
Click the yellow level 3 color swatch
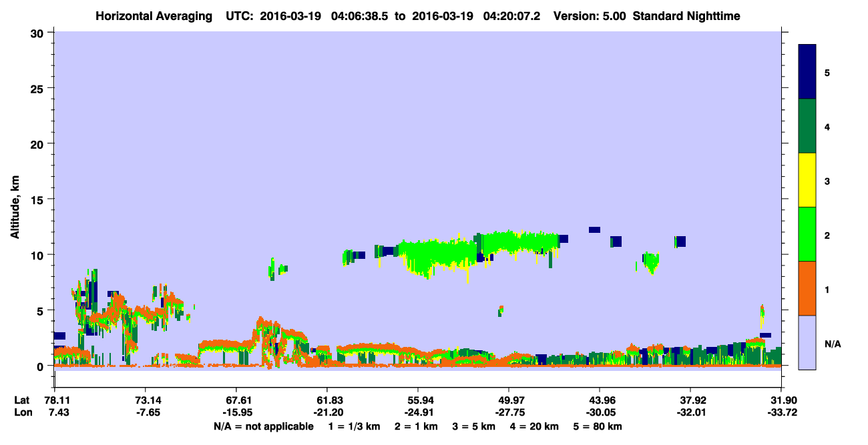[807, 180]
